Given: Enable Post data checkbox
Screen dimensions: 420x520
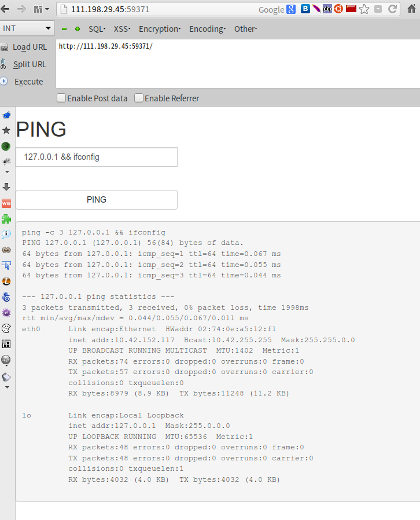Looking at the screenshot, I should tap(61, 98).
